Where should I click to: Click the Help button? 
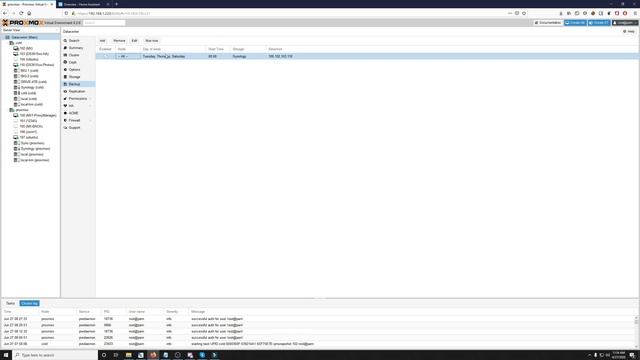pyautogui.click(x=629, y=31)
